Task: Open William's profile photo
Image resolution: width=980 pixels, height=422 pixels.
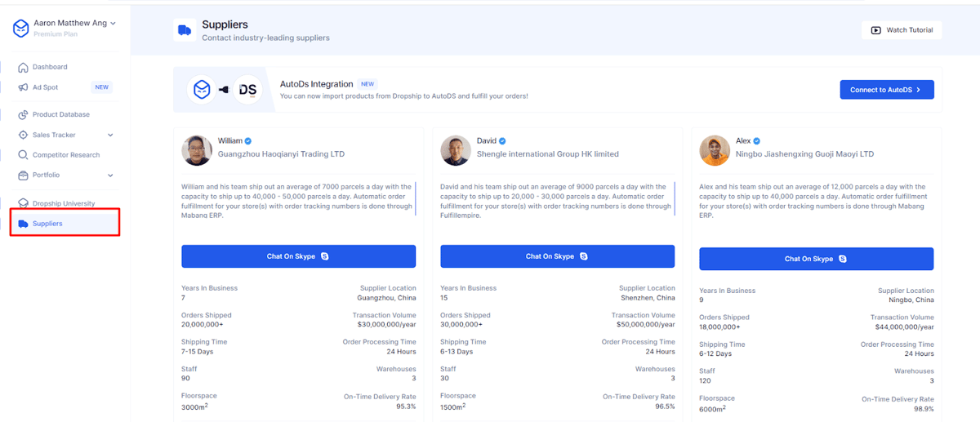Action: (197, 150)
